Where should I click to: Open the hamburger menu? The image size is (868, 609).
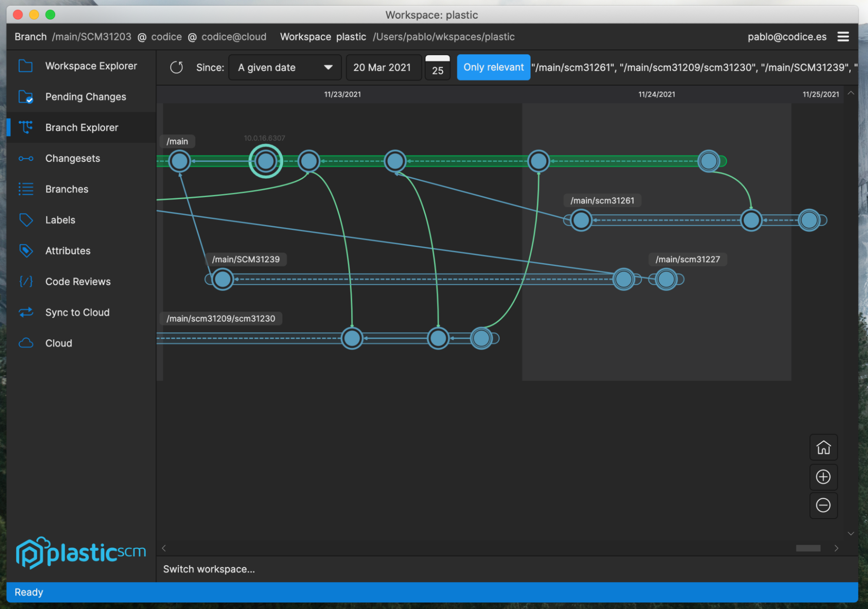[x=843, y=36]
